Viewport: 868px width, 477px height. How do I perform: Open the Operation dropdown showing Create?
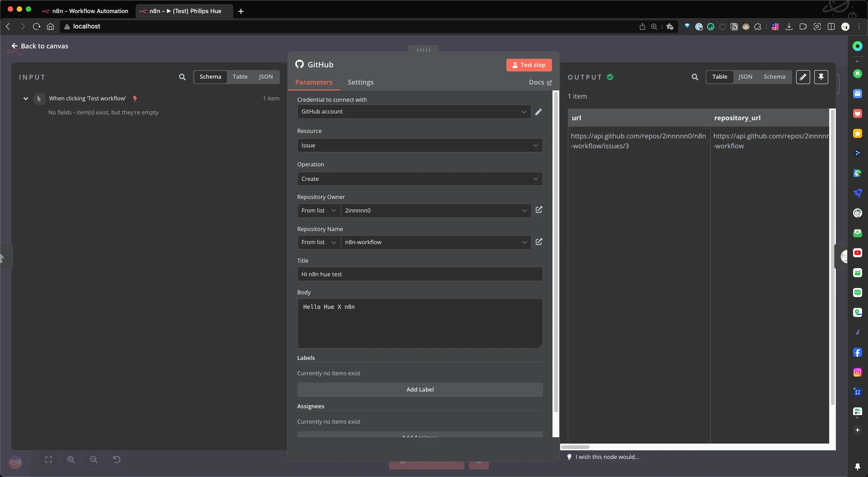[420, 179]
